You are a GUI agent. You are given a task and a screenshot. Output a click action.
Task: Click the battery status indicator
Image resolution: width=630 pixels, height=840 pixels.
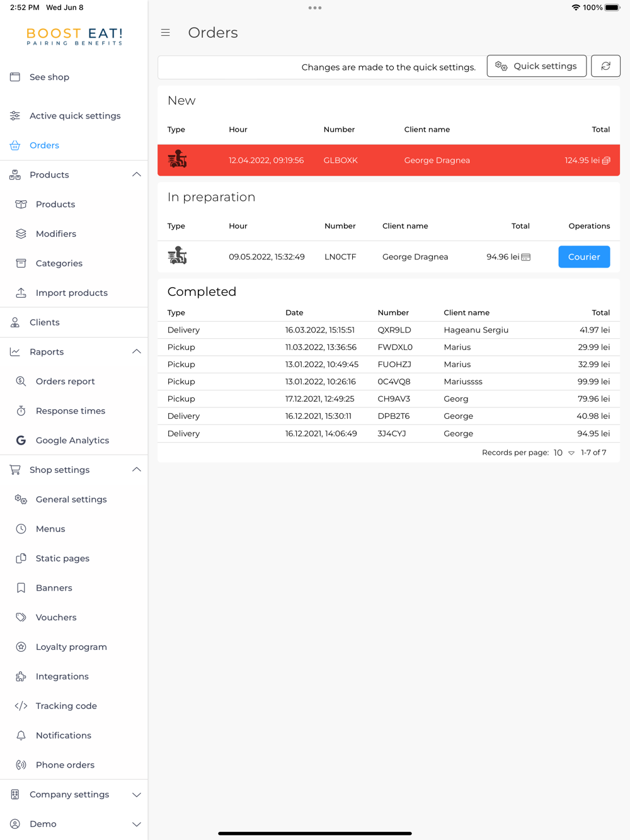tap(612, 8)
